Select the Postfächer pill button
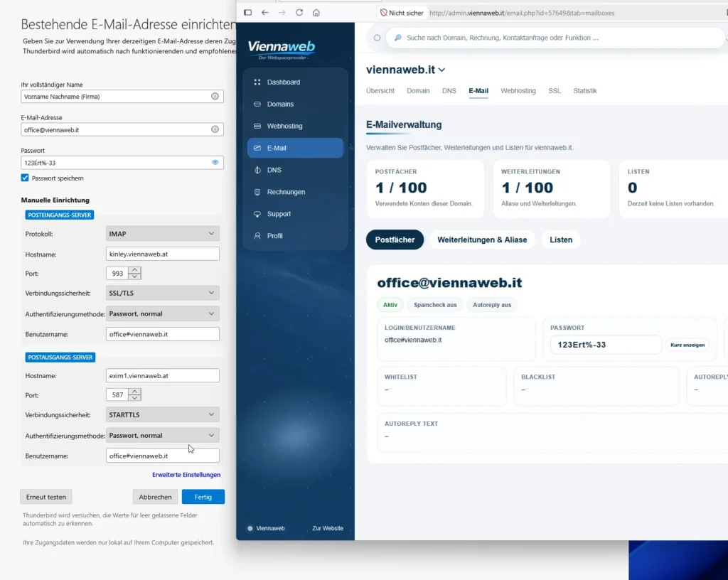Viewport: 728px width, 580px height. [x=395, y=240]
